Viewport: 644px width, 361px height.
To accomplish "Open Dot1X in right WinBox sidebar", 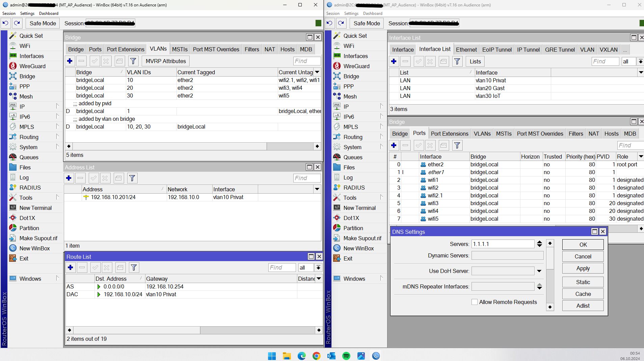I will pyautogui.click(x=351, y=218).
